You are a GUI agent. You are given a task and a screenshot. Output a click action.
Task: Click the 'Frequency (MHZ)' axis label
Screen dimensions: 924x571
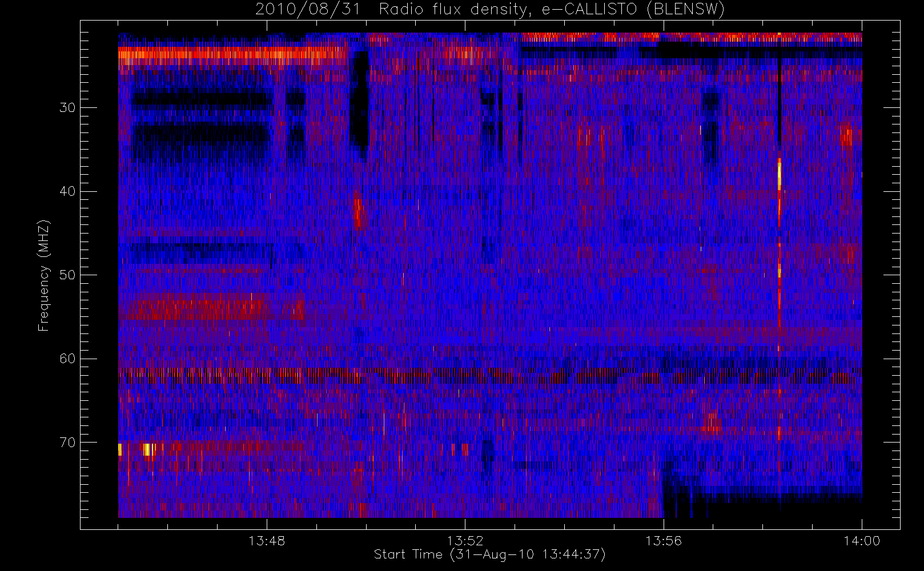pos(44,275)
